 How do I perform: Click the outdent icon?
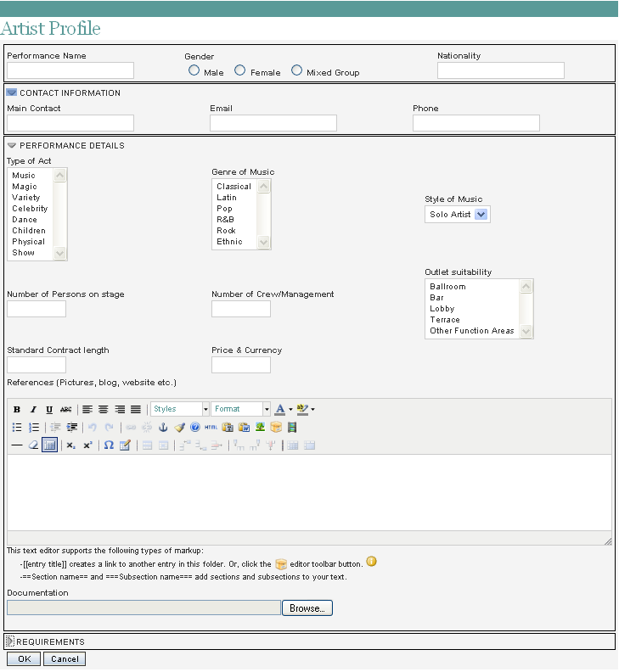click(55, 428)
